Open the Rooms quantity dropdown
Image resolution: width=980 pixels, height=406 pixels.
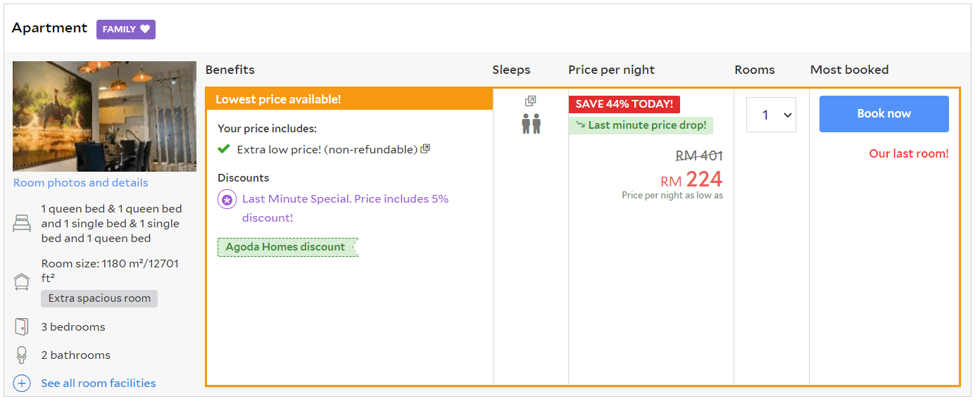tap(771, 115)
